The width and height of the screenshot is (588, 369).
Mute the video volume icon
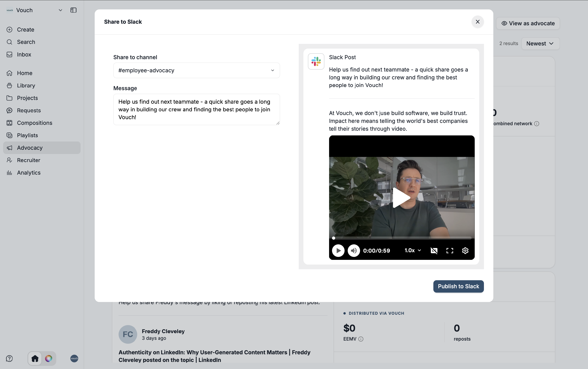354,251
